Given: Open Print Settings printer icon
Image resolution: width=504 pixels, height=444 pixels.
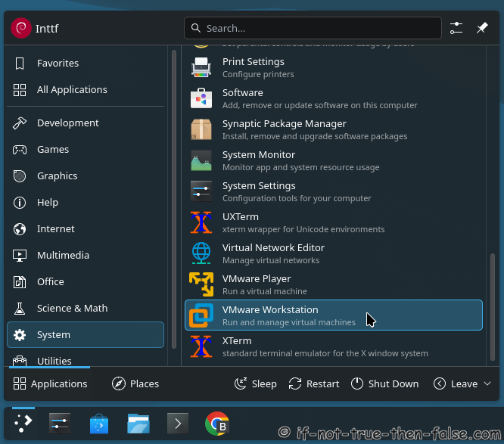Looking at the screenshot, I should coord(201,67).
